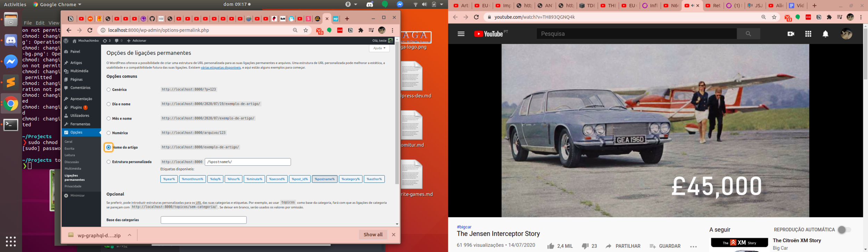Click the %post_id% tag button

click(x=300, y=179)
